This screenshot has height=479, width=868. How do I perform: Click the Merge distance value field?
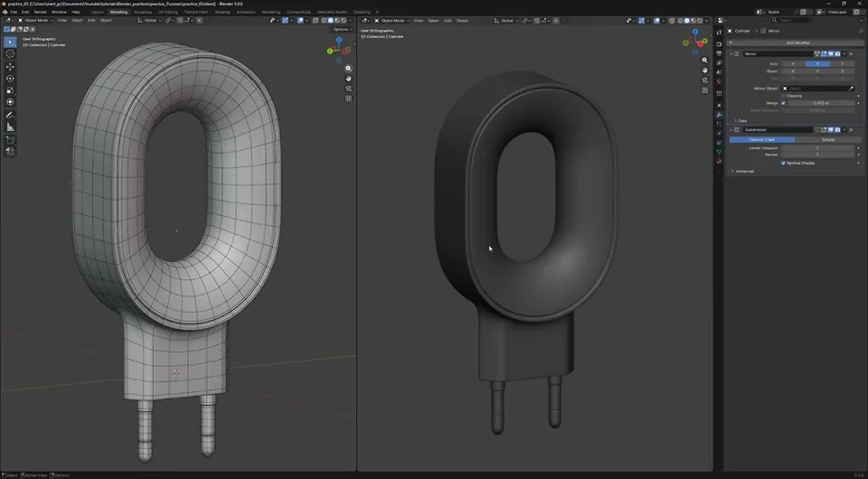coord(821,103)
